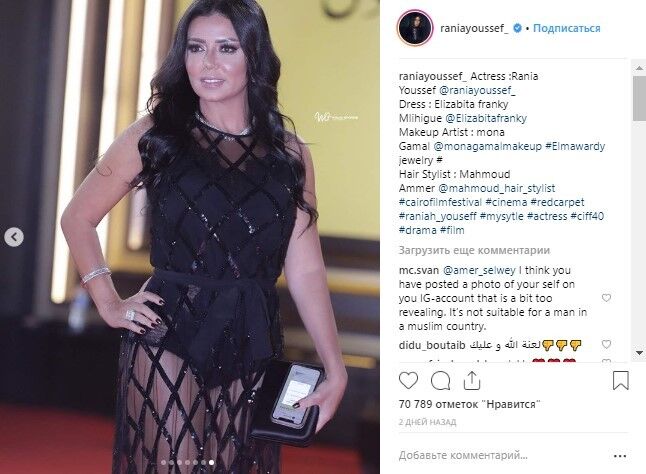Image resolution: width=646 pixels, height=474 pixels.
Task: Open the @Elizabitafranky mention
Action: coord(486,118)
